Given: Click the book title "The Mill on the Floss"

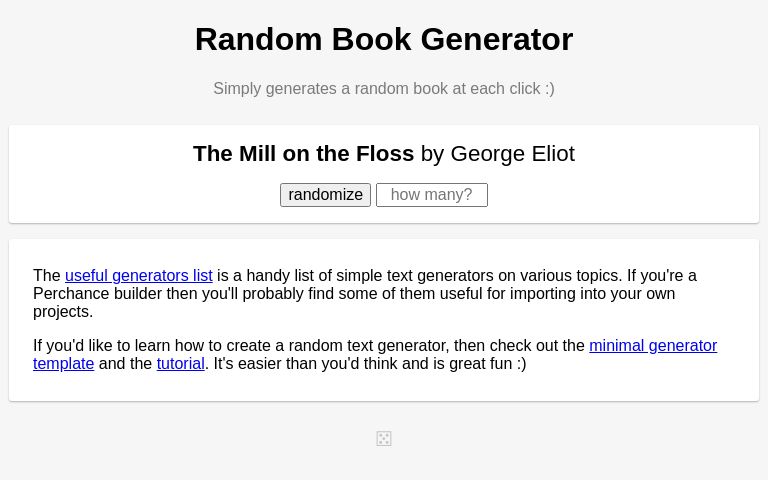Looking at the screenshot, I should 303,154.
